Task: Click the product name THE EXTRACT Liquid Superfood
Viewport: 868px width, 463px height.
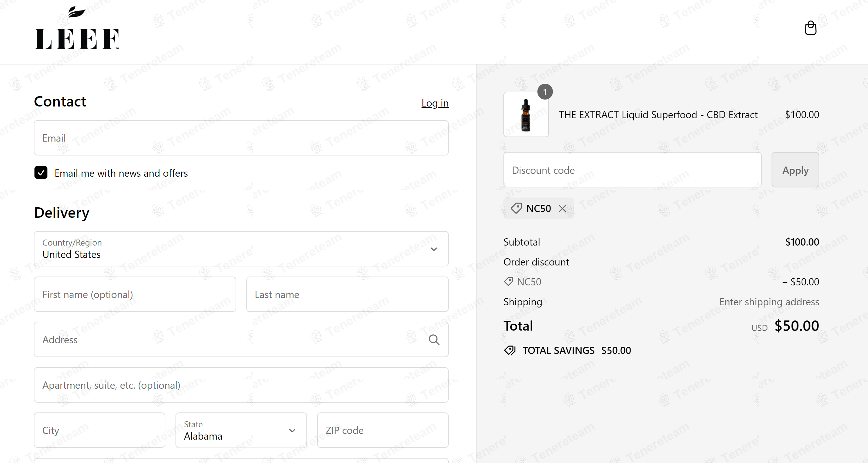Action: pyautogui.click(x=658, y=115)
